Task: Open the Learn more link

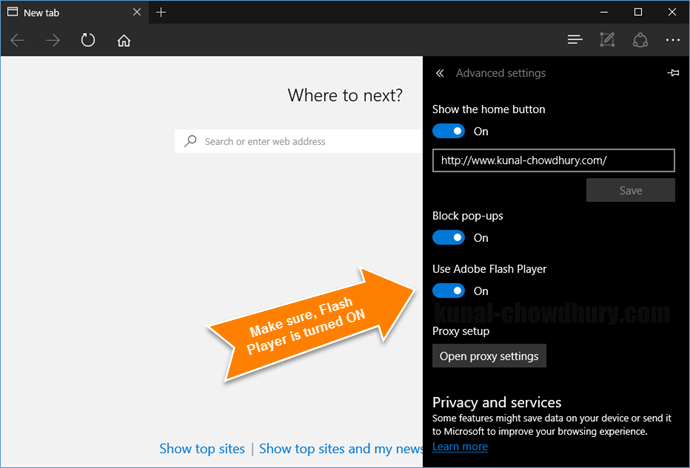Action: [460, 446]
